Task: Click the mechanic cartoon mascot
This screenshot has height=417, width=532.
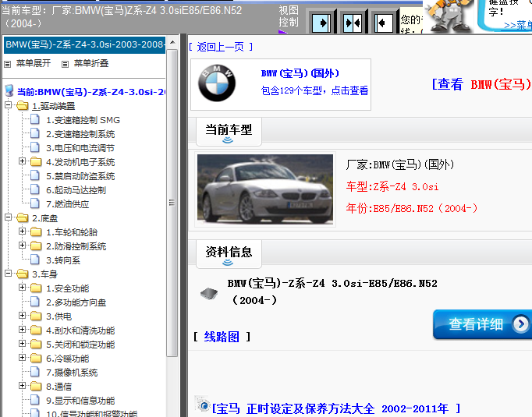Action: [x=449, y=16]
